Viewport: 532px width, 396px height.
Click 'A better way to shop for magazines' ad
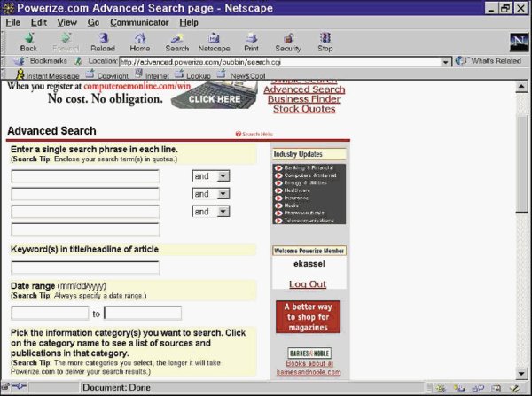pyautogui.click(x=308, y=316)
